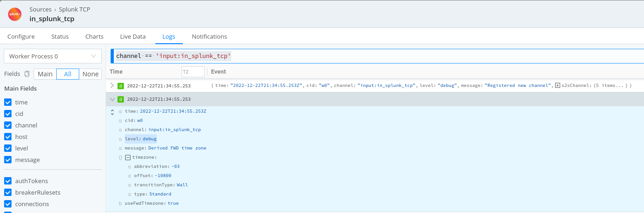Screen dimensions: 644x213
Task: Click 'Registered new channel' message text
Action: [x=518, y=86]
